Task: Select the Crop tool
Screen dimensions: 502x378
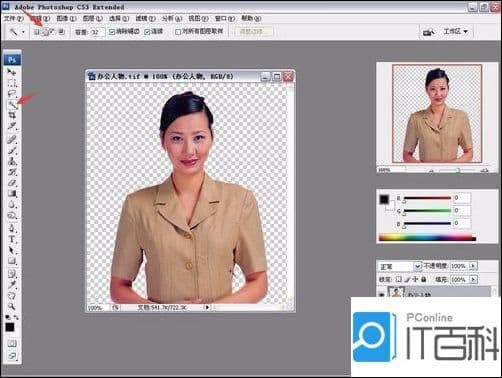Action: click(12, 116)
